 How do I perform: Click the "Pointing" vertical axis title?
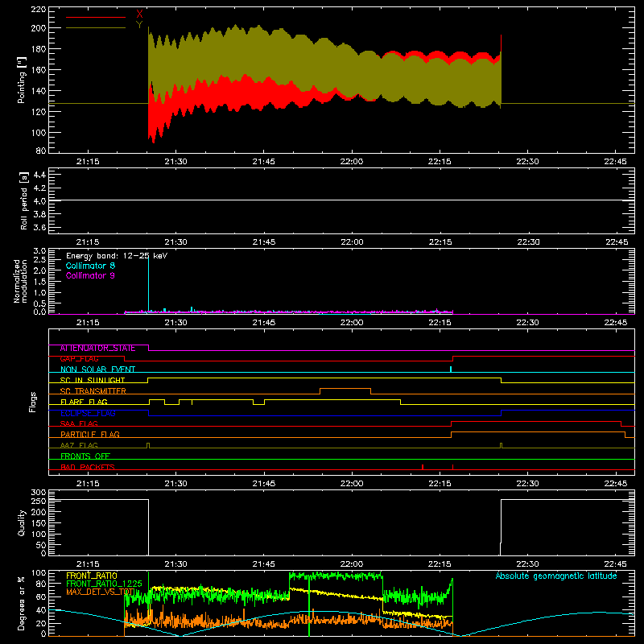(22, 80)
